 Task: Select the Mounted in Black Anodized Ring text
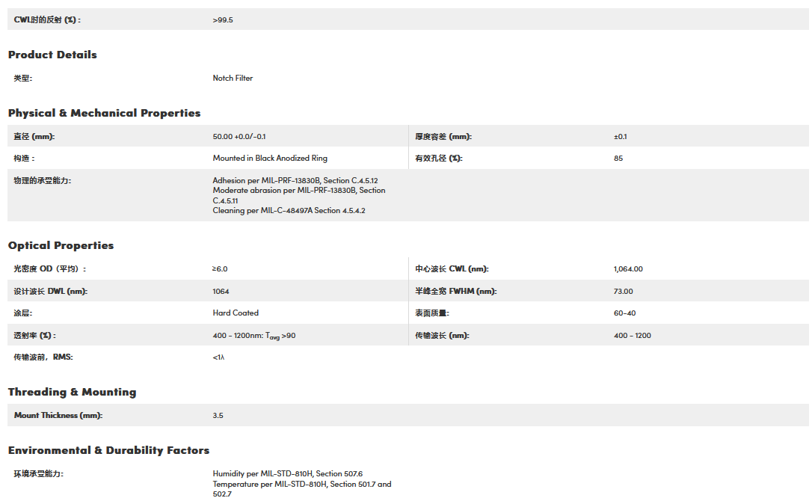(x=270, y=158)
